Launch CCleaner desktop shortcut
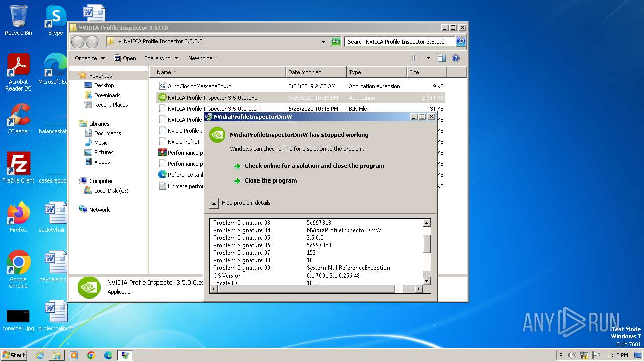Screen dimensions: 644x362 coord(18,119)
